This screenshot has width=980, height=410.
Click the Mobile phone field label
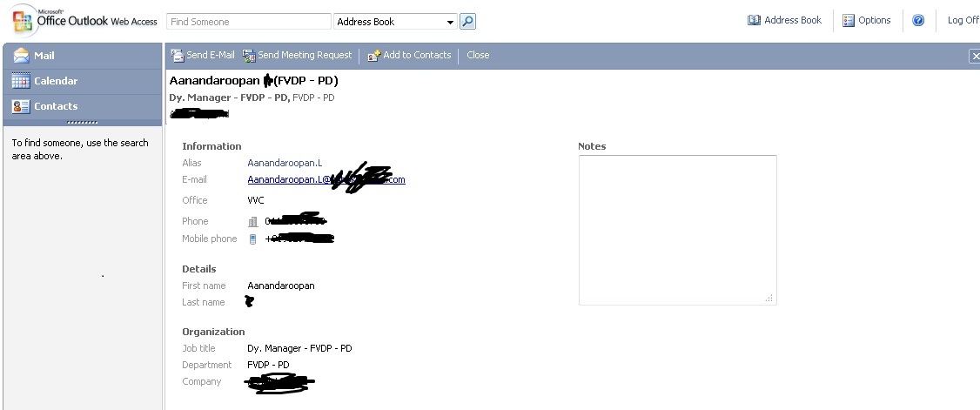tap(210, 239)
